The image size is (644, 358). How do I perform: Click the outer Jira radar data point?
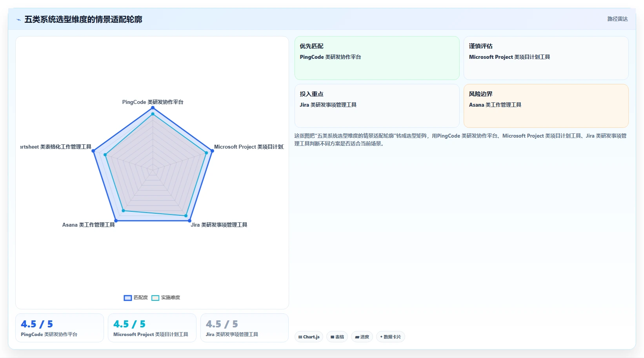tap(189, 221)
